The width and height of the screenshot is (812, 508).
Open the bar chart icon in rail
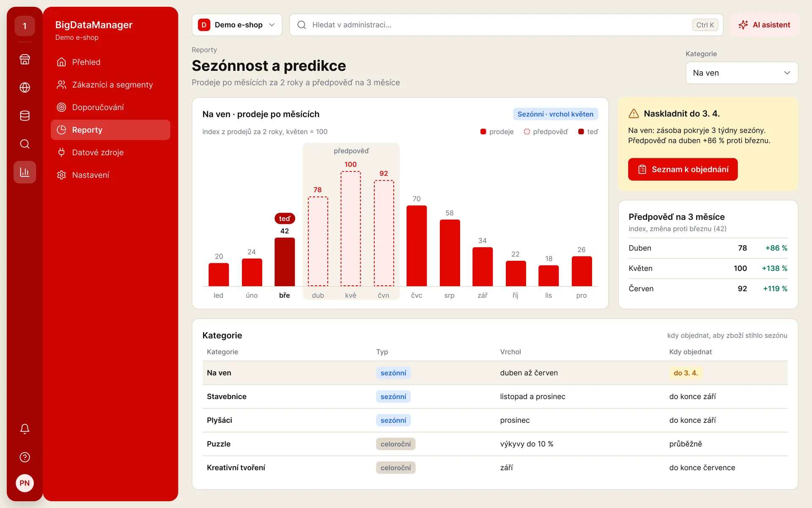tap(25, 172)
